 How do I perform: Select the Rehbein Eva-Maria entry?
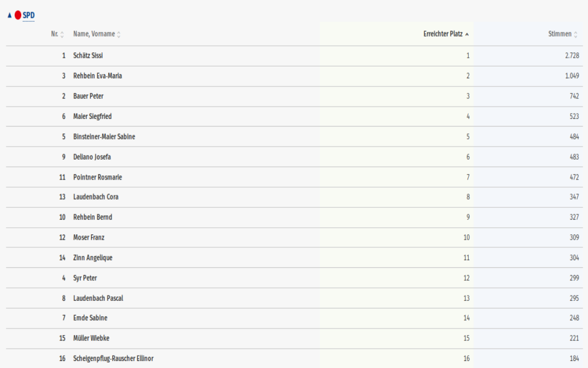pos(295,76)
